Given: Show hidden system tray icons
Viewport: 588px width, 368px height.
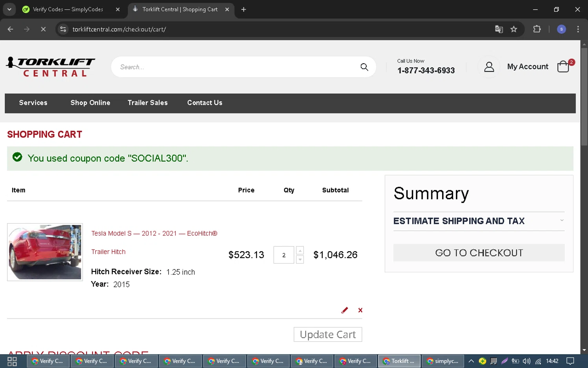Looking at the screenshot, I should (x=471, y=361).
